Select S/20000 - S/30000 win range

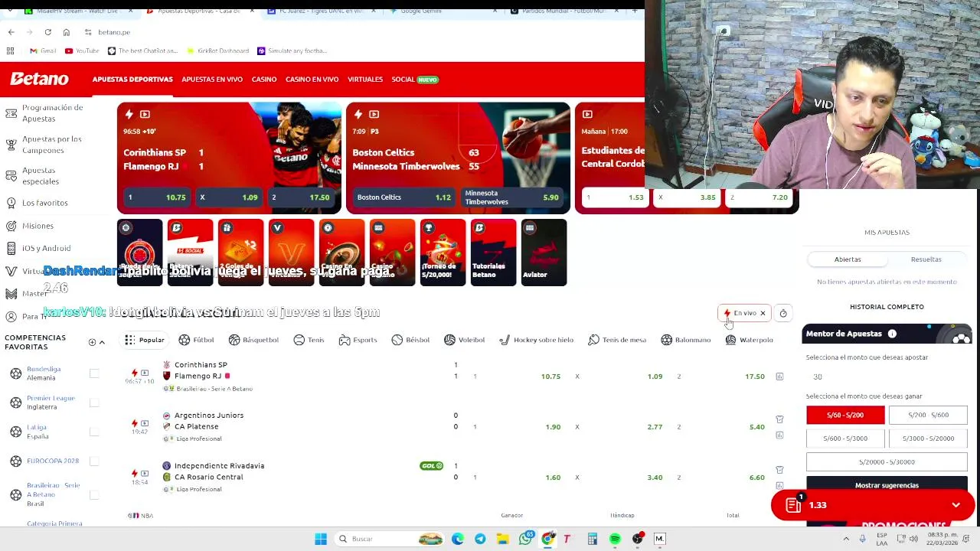887,462
